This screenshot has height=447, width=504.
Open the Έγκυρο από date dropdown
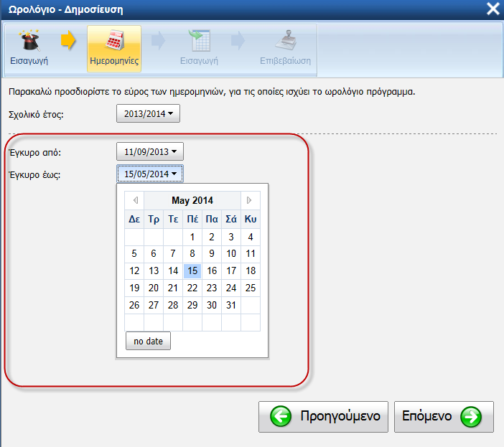pos(150,152)
